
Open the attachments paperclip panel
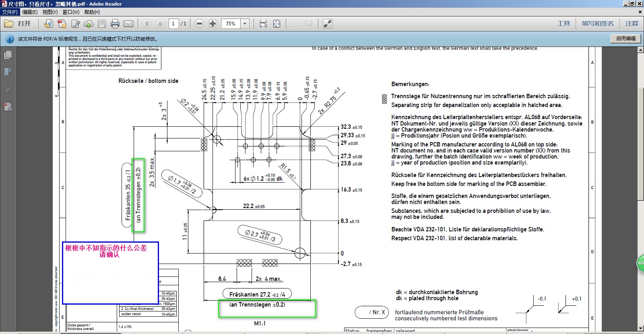(8, 90)
